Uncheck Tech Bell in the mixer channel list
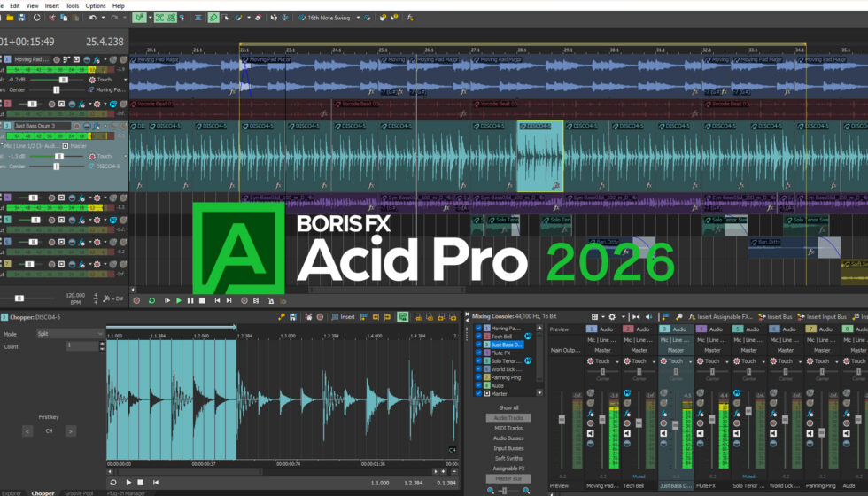The width and height of the screenshot is (868, 496). tap(479, 336)
